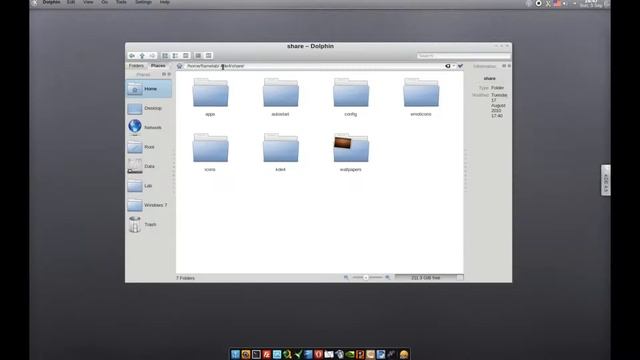Click the Up arrow in the Dolphin toolbar

pos(142,56)
